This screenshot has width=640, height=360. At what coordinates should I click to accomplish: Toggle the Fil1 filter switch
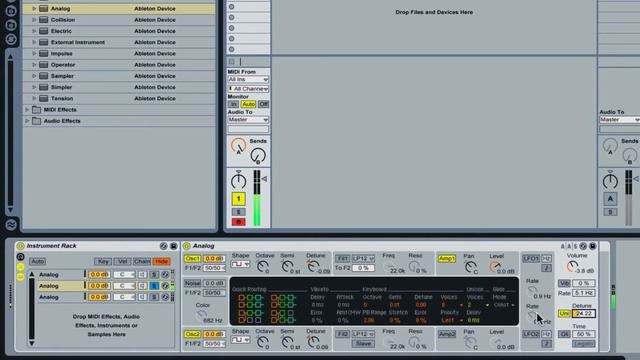[342, 259]
